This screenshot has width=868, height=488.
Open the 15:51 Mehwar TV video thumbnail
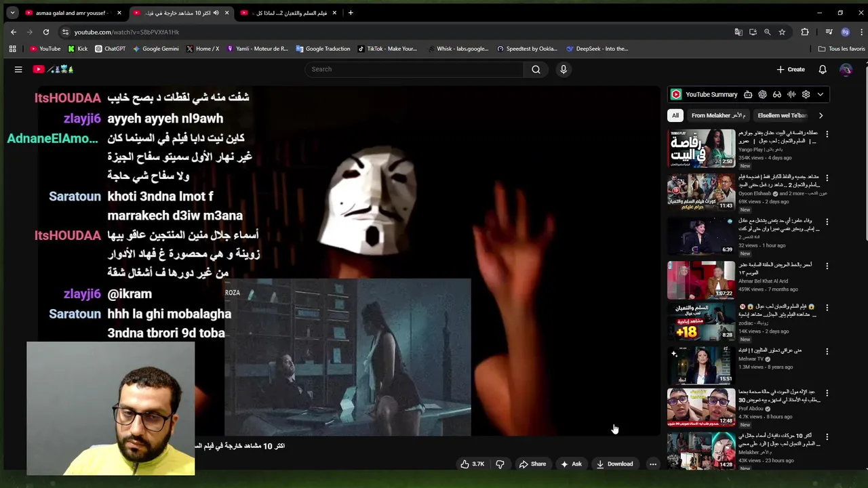701,365
